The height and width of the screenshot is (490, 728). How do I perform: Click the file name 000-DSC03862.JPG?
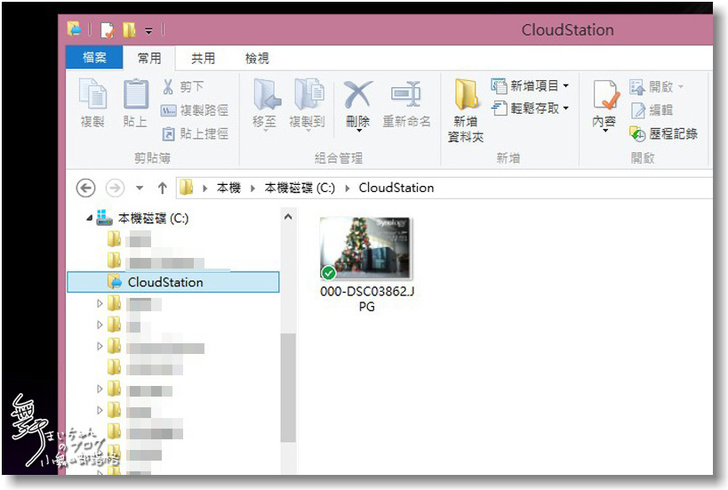[367, 299]
